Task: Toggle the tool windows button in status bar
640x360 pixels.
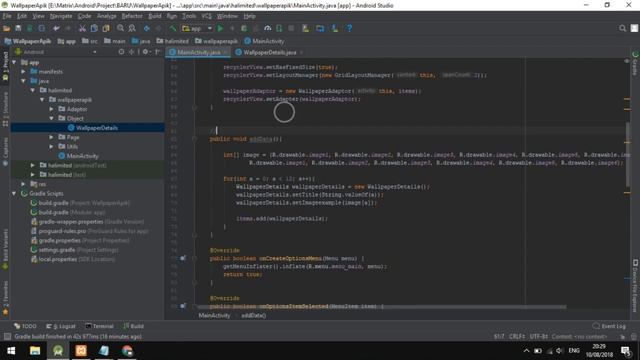Action: (7, 337)
